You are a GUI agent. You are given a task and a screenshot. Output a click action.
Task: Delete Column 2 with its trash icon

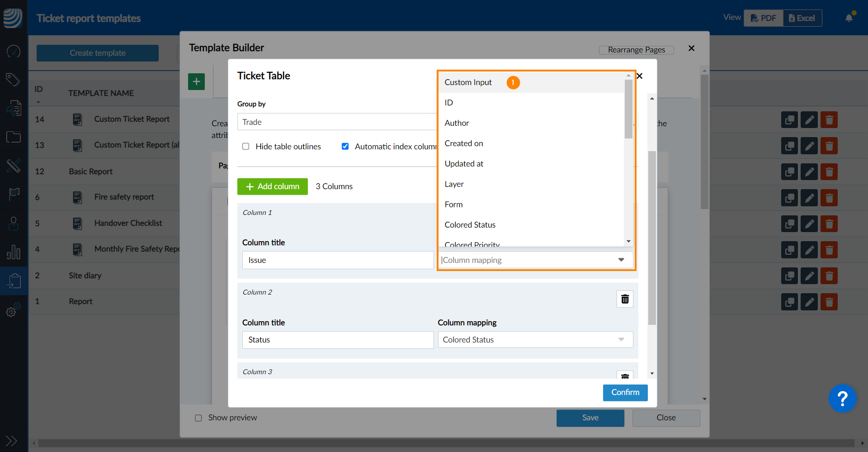click(625, 299)
